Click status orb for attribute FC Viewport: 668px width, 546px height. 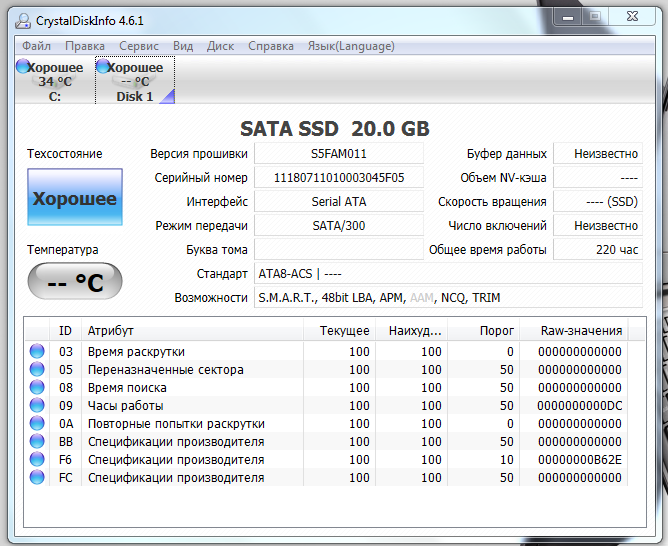pos(37,477)
